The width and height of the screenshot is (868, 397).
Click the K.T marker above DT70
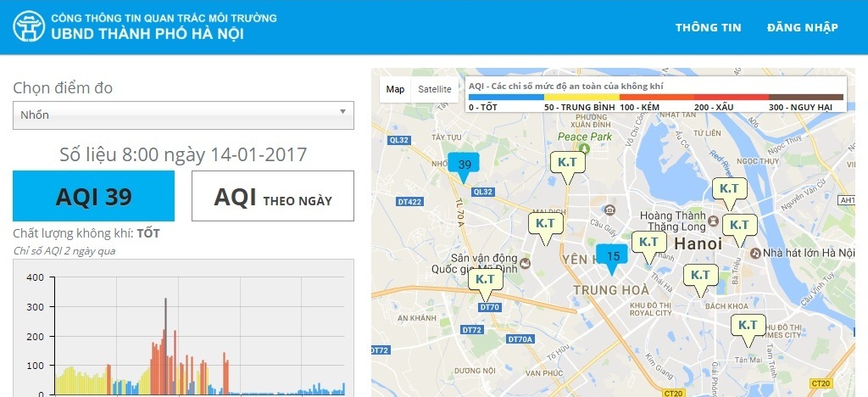[x=485, y=278]
